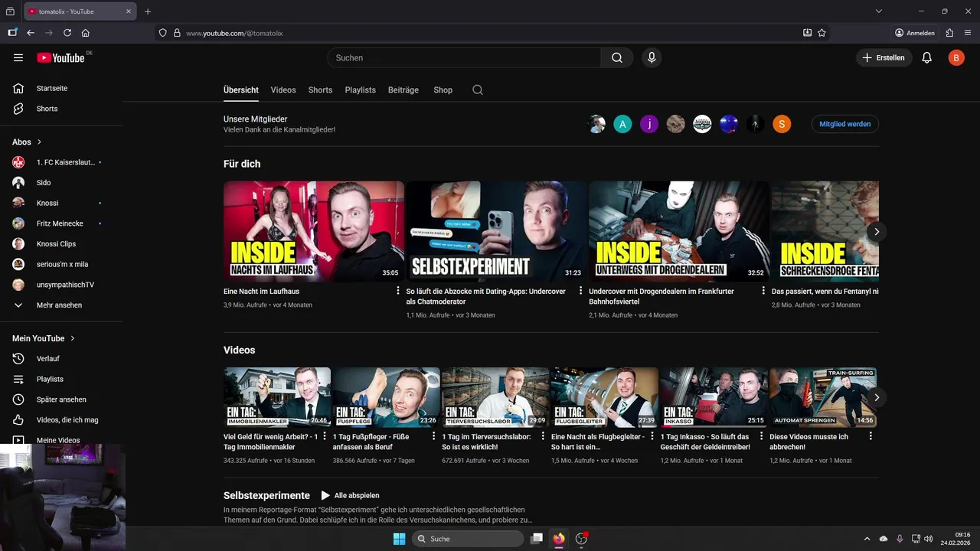
Task: Play the Ein Tag Immobilienmakler thumbnail
Action: 277,397
